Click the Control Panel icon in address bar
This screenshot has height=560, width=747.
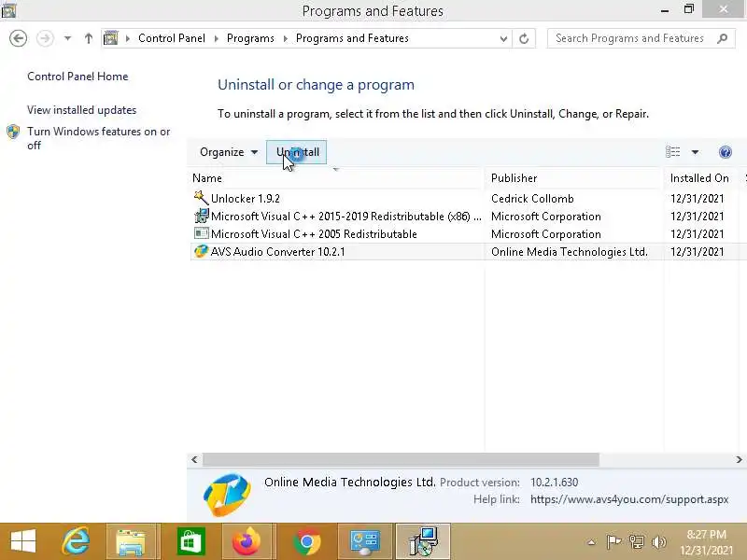point(111,38)
